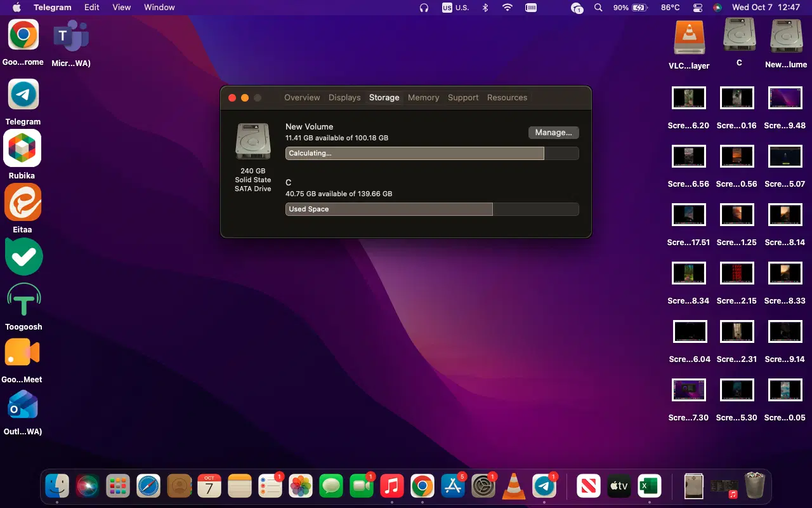Screen dimensions: 812x508
Task: Open Control Center in menu bar
Action: (698, 8)
